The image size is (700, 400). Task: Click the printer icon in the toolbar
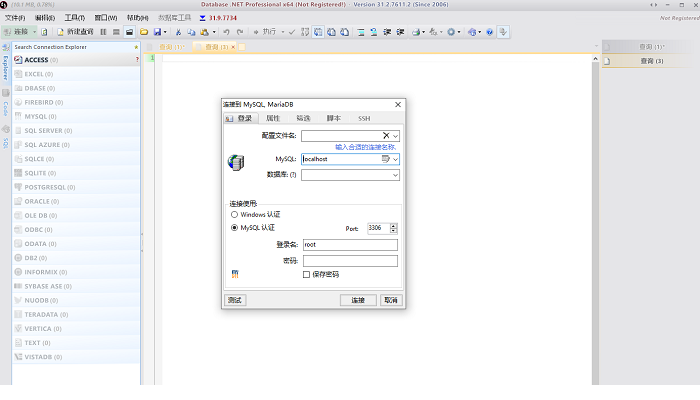tap(416, 32)
